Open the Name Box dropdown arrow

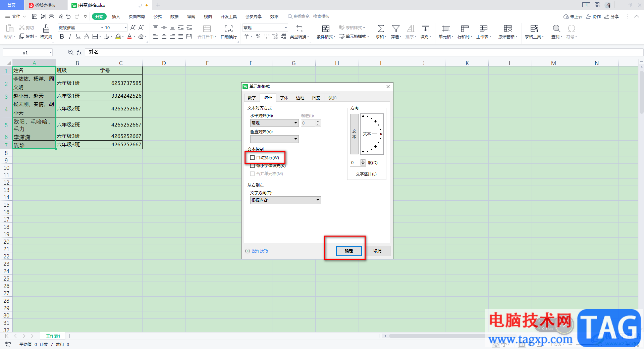coord(51,52)
